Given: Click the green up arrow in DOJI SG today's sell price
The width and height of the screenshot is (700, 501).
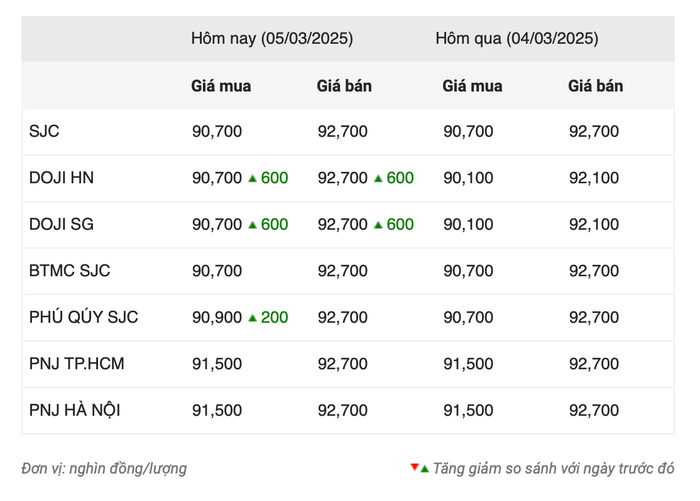Looking at the screenshot, I should (x=378, y=225).
